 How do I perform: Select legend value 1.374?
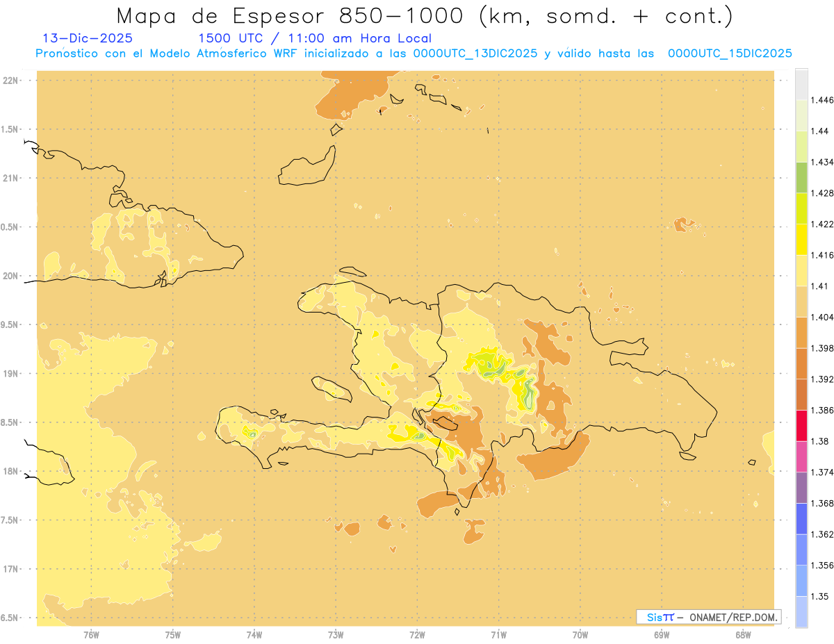coord(821,472)
